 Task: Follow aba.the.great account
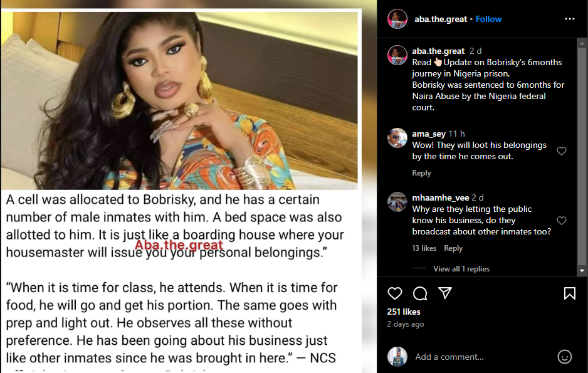pos(488,19)
